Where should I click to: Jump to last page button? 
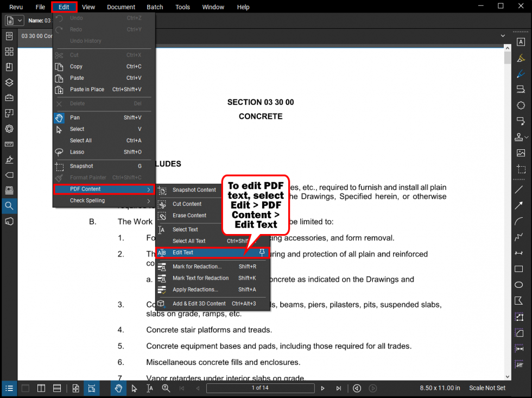[339, 389]
